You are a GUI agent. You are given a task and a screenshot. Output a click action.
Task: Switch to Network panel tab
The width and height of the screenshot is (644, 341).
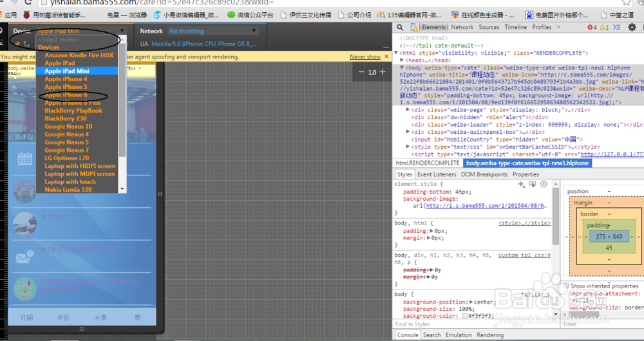(x=462, y=27)
